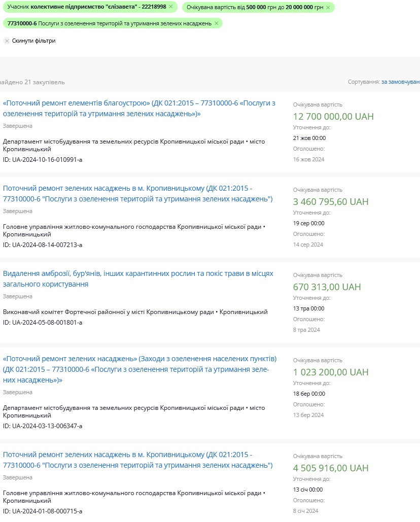Viewport: 420px width, 522px height.
Task: Click the Очікувана вартість range filter chip
Action: [255, 7]
